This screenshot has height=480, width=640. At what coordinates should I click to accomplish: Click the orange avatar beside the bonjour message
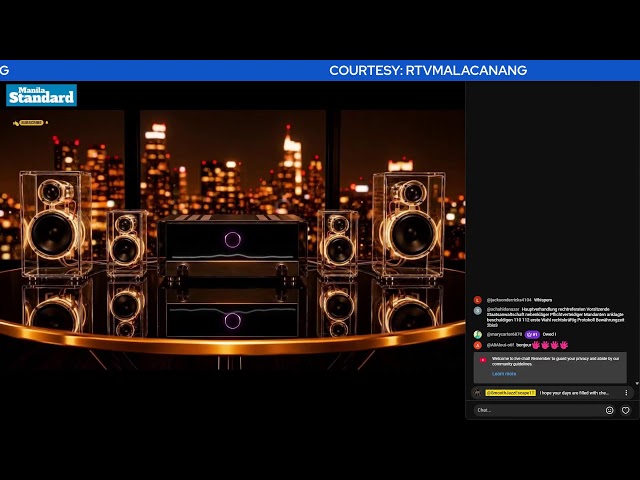(478, 345)
